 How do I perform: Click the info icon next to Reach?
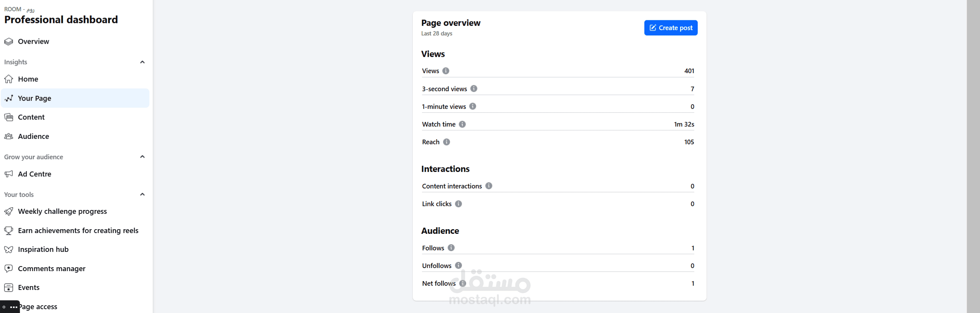tap(446, 142)
